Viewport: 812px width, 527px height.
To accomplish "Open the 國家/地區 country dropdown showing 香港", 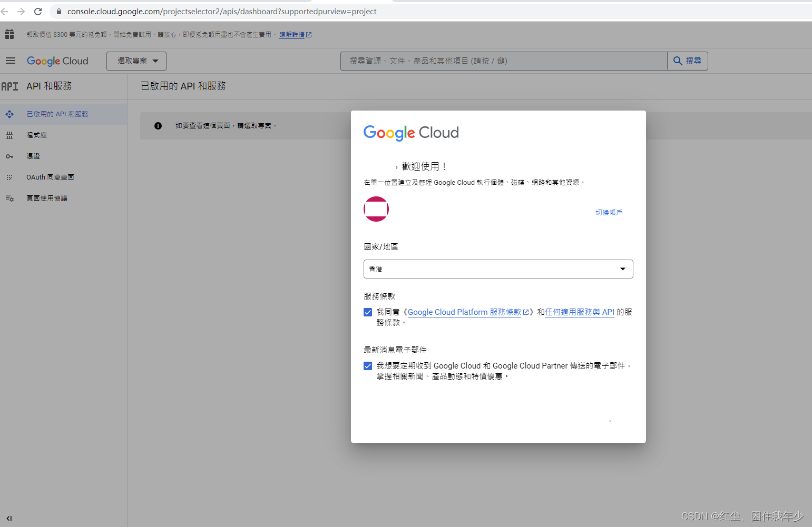I will pyautogui.click(x=498, y=269).
